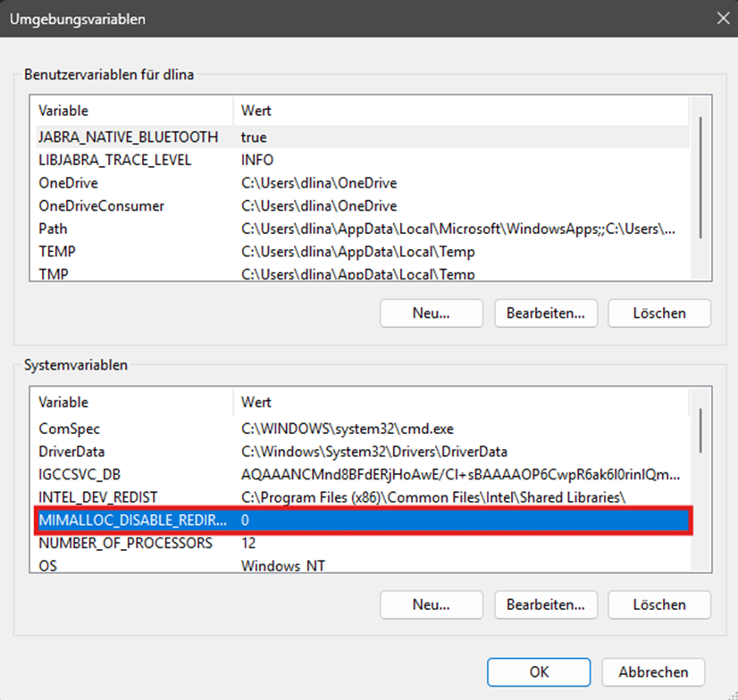Select the MIMALLOC_DISABLE_REDIRECT system variable

132,520
